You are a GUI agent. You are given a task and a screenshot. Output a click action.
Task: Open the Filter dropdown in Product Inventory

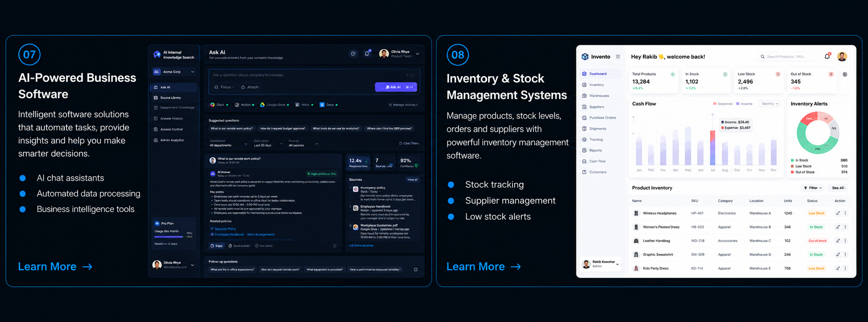[813, 188]
